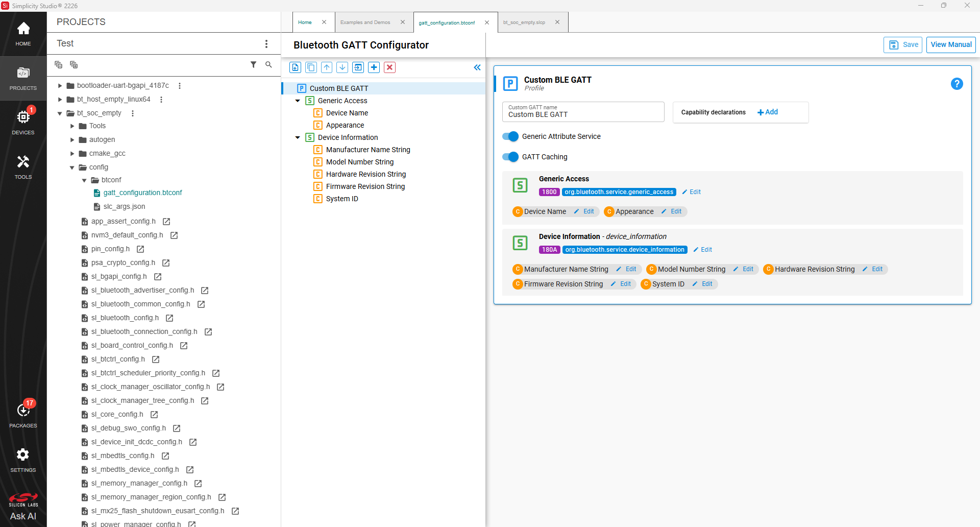Click the Custom GATT name input field
Viewport: 980px width, 527px height.
pos(583,112)
